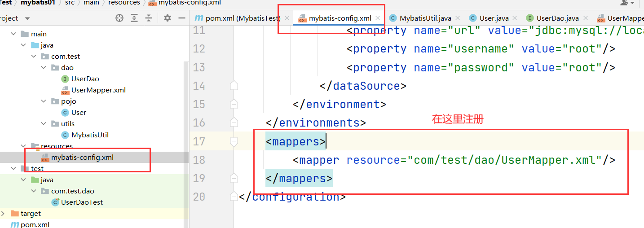
Task: Click the mapper resource path string
Action: 504,160
